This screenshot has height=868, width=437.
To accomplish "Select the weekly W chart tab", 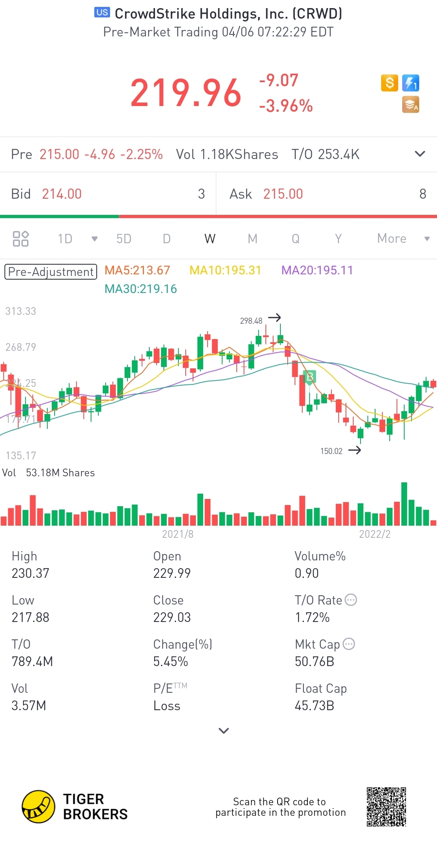I will click(210, 239).
